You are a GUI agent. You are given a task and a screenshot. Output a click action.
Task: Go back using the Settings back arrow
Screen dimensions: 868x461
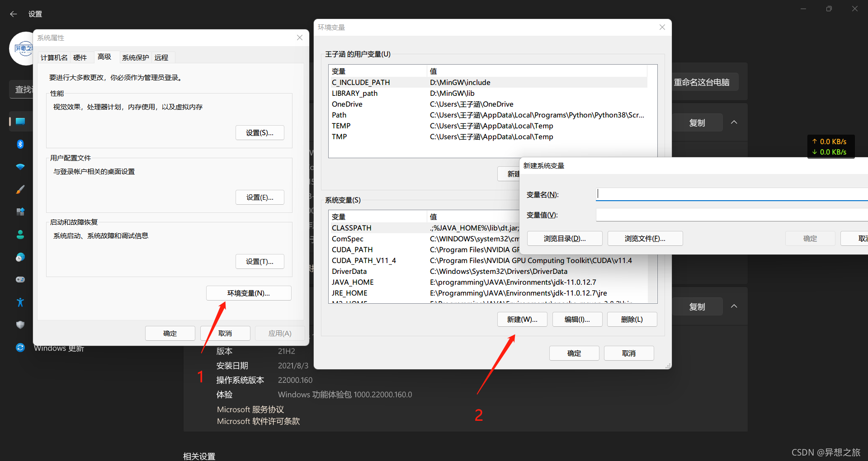point(14,14)
